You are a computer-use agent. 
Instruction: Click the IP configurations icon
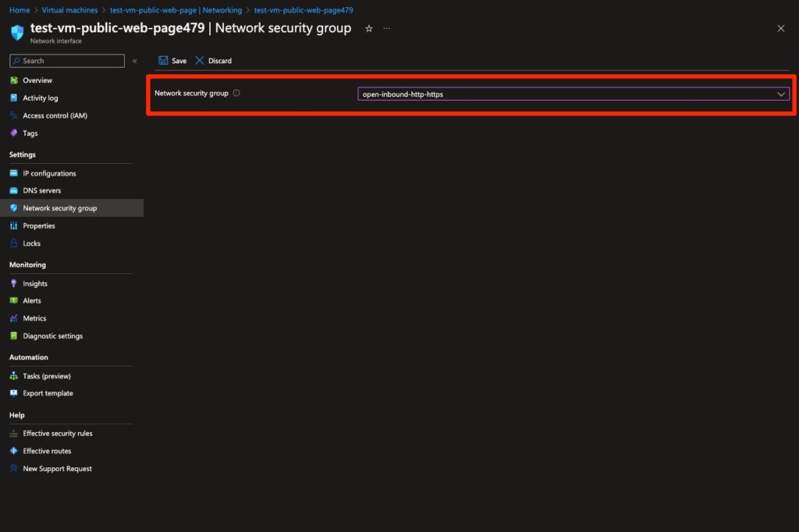[14, 173]
